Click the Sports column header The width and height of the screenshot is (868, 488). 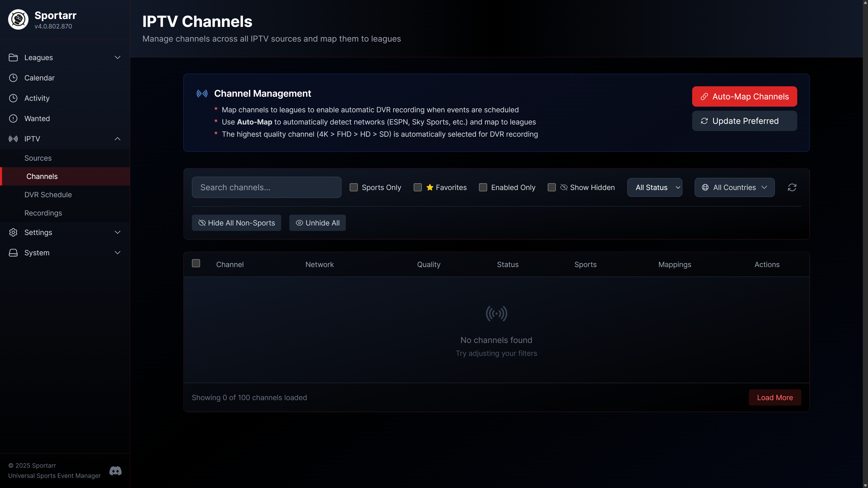point(585,264)
